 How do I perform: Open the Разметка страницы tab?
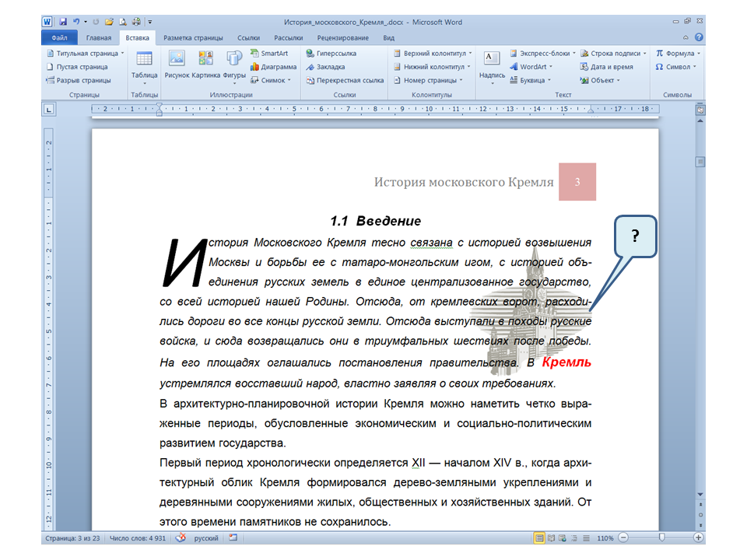[193, 37]
